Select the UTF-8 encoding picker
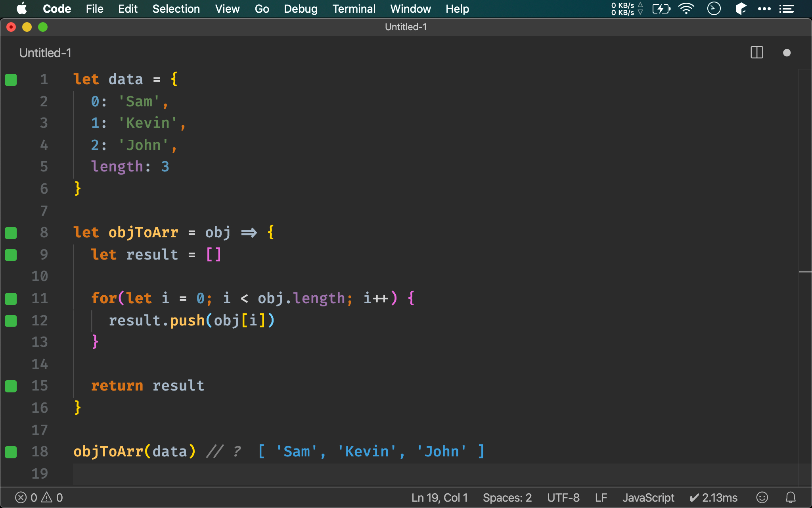 (563, 497)
